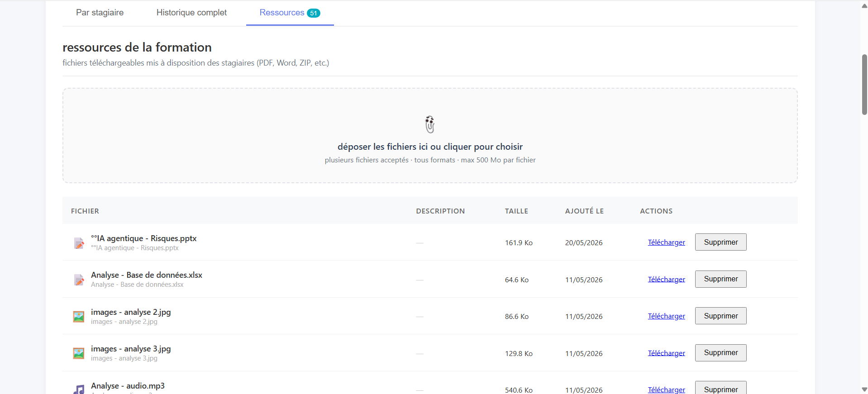Image resolution: width=868 pixels, height=394 pixels.
Task: Click file name images - analyse 3.jpg
Action: [131, 349]
